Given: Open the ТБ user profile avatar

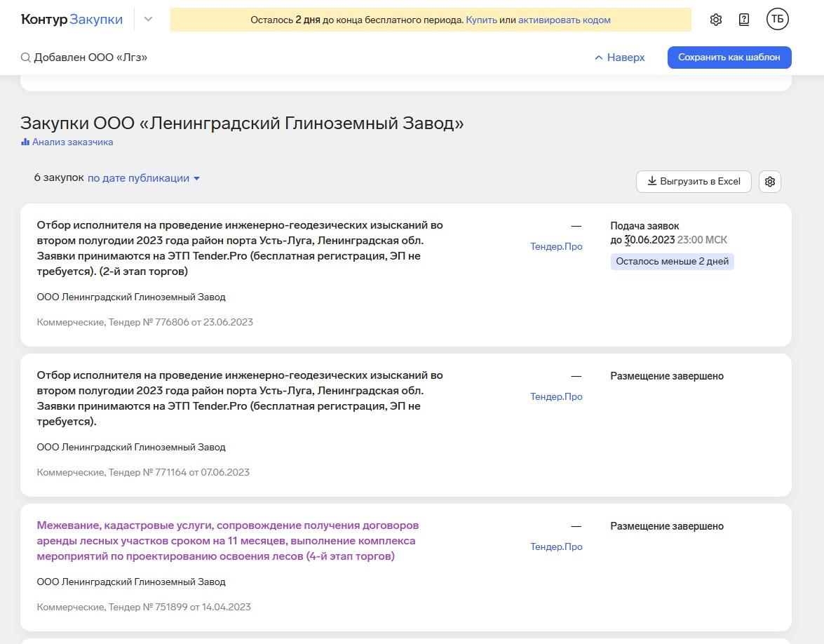Looking at the screenshot, I should click(777, 20).
